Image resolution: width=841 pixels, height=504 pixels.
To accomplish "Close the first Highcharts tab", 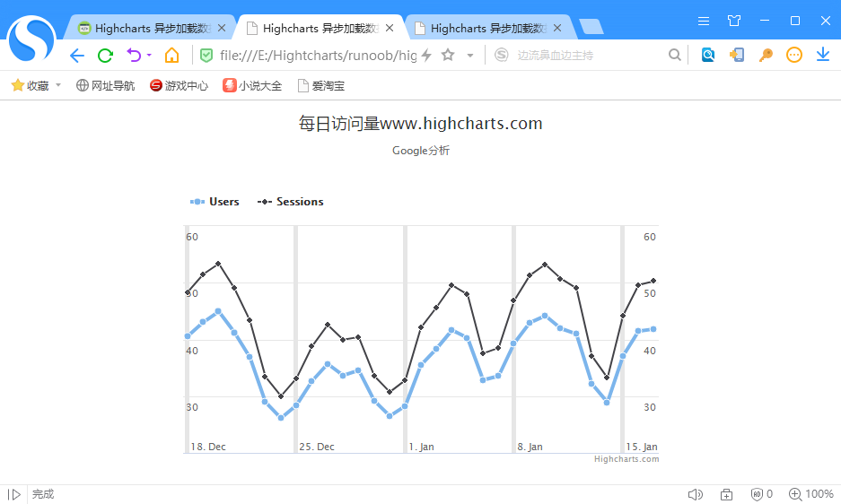I will [222, 28].
